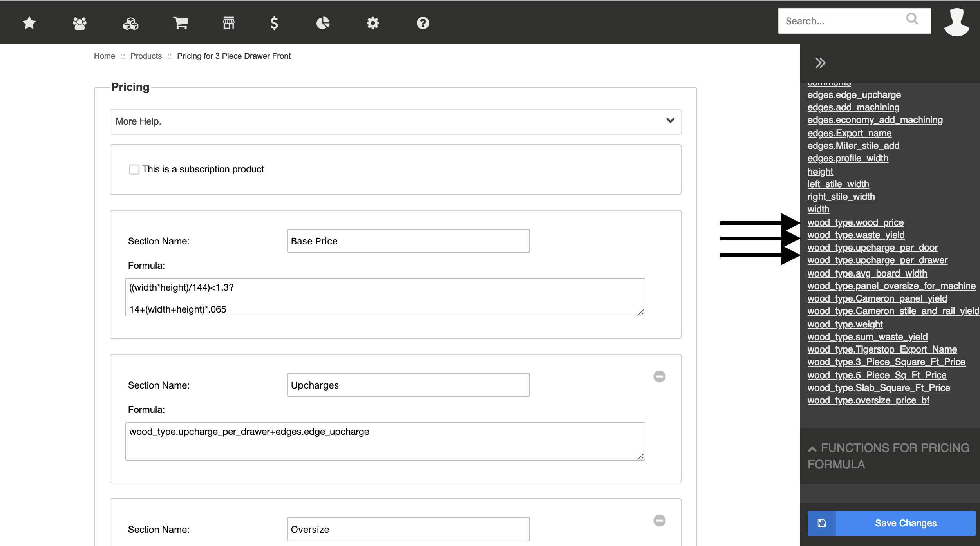The height and width of the screenshot is (546, 980).
Task: Access the settings gear icon
Action: tap(373, 22)
